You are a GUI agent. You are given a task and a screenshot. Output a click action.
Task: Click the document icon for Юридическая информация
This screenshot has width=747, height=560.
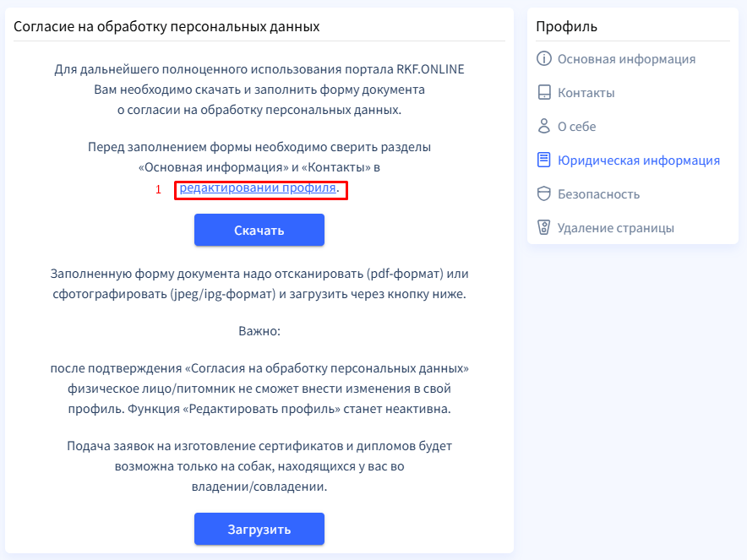pyautogui.click(x=544, y=160)
